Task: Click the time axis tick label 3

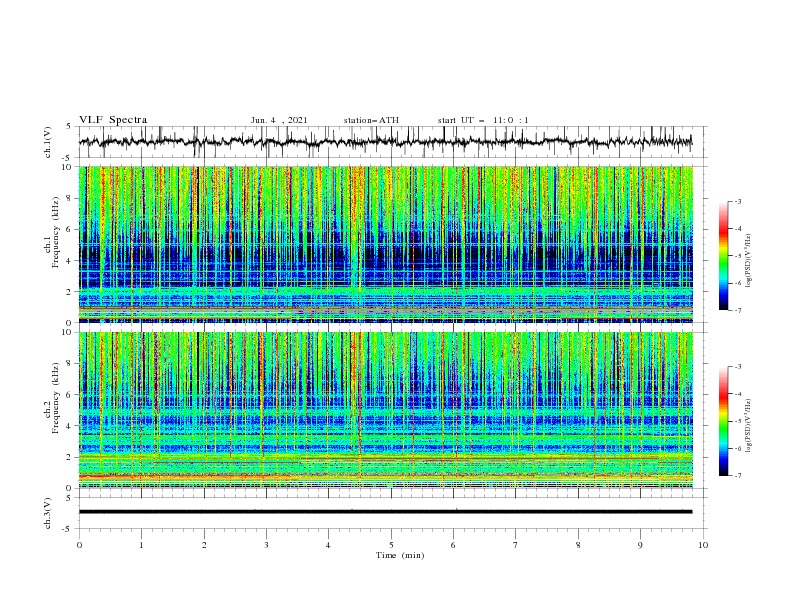Action: 266,545
